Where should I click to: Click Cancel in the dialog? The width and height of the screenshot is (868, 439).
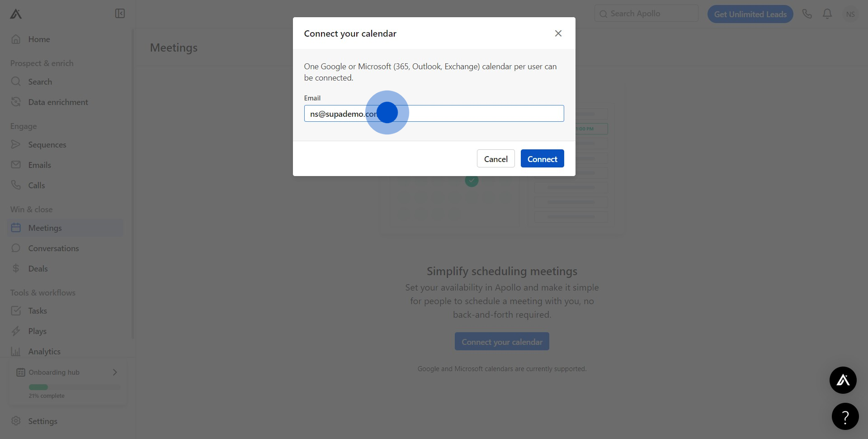pyautogui.click(x=495, y=159)
